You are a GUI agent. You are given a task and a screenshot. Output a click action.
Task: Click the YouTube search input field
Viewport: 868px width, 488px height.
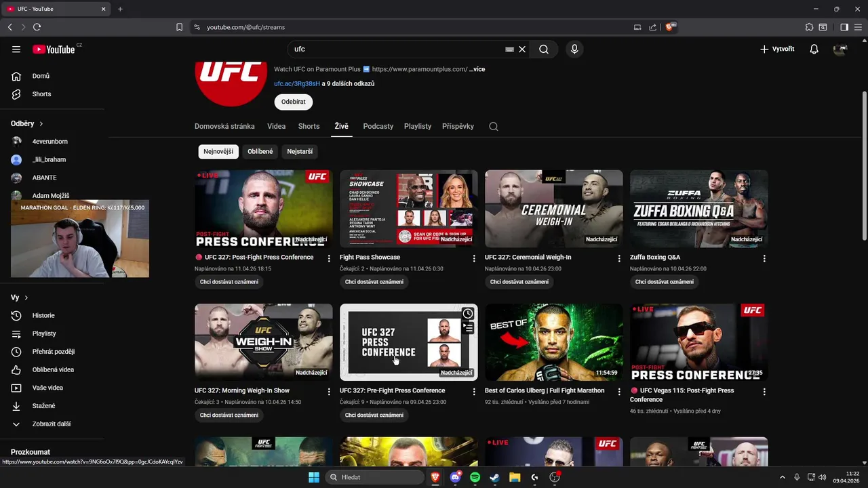397,49
